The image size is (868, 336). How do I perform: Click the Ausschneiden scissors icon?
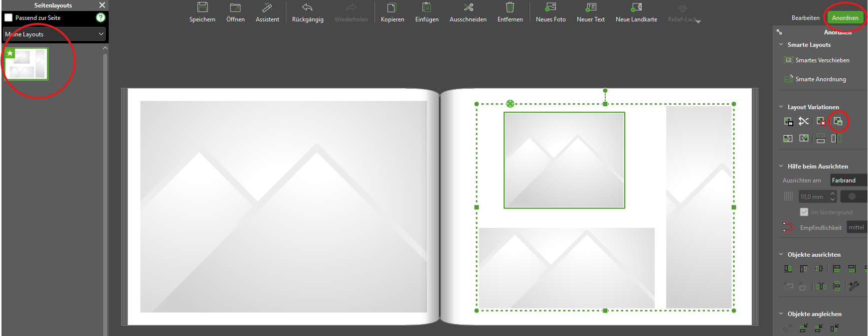(468, 7)
